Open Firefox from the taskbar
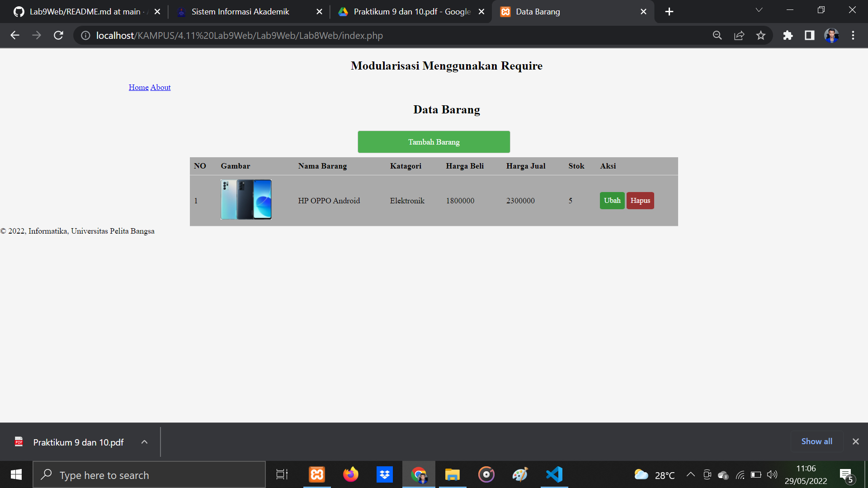868x488 pixels. point(351,474)
